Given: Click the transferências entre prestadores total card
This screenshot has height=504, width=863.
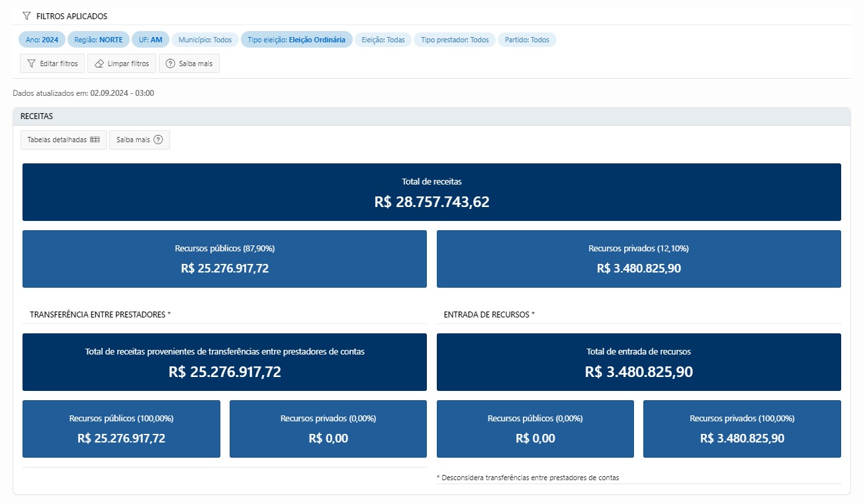Looking at the screenshot, I should (224, 362).
